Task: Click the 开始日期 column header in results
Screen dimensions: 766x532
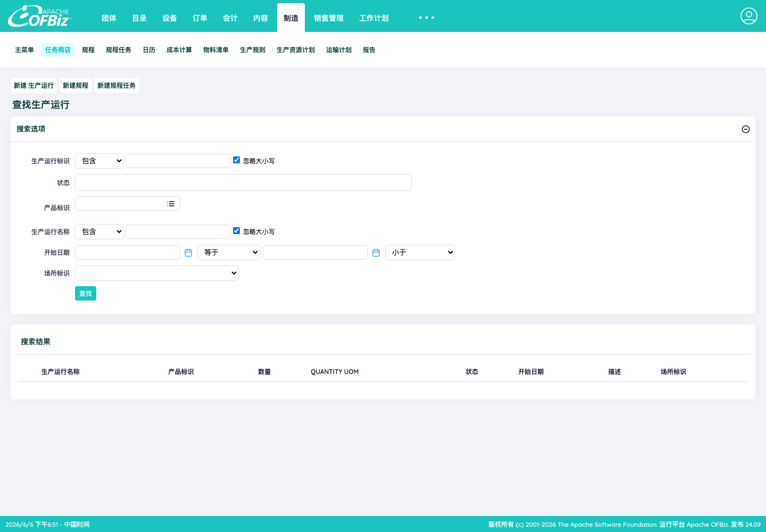Action: [531, 372]
